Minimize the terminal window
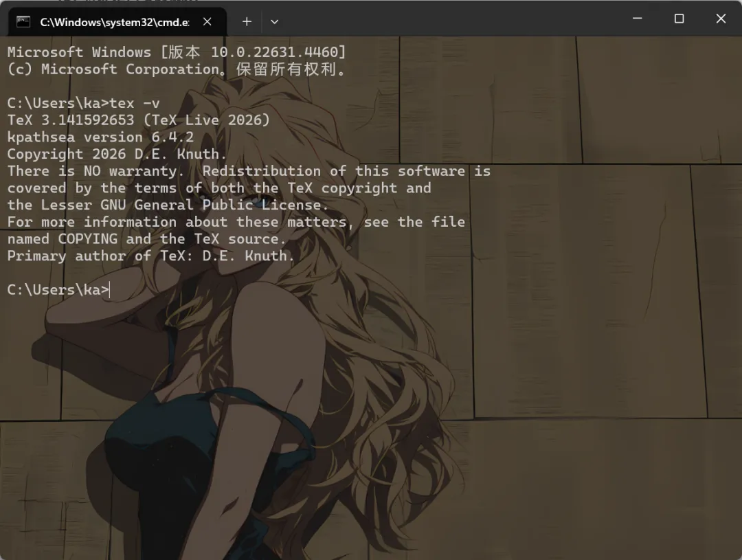This screenshot has height=560, width=742. point(638,19)
